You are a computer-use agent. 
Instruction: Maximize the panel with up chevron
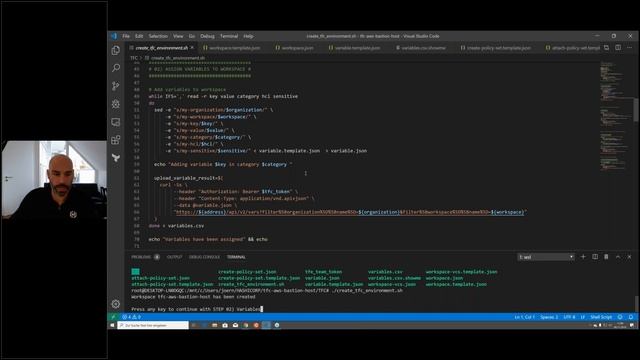click(618, 257)
